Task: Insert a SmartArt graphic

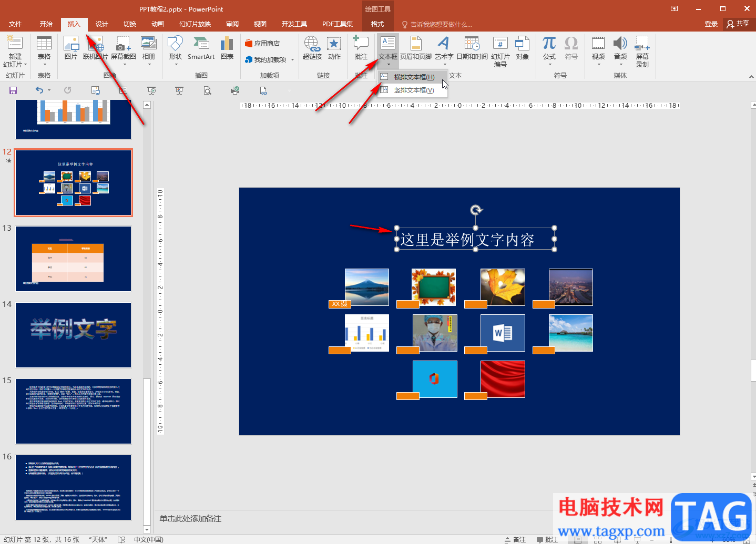Action: pos(201,48)
